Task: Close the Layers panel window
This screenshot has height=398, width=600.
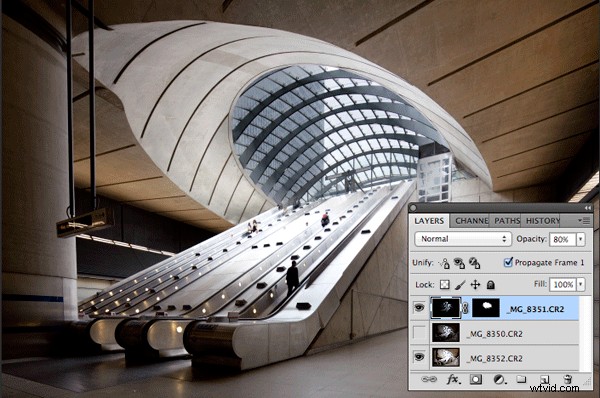Action: click(413, 208)
